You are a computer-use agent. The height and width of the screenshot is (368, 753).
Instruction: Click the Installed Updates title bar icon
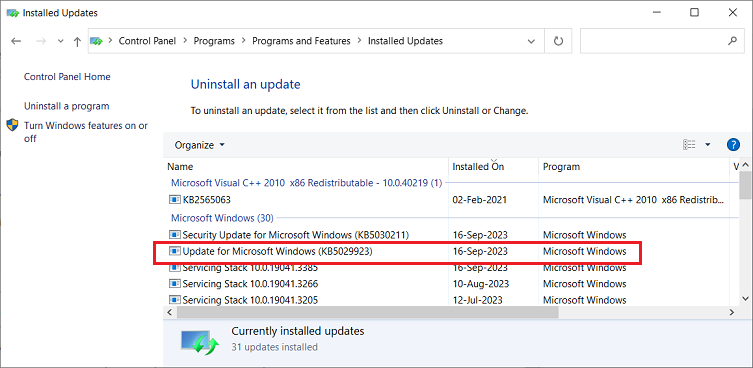pyautogui.click(x=13, y=13)
